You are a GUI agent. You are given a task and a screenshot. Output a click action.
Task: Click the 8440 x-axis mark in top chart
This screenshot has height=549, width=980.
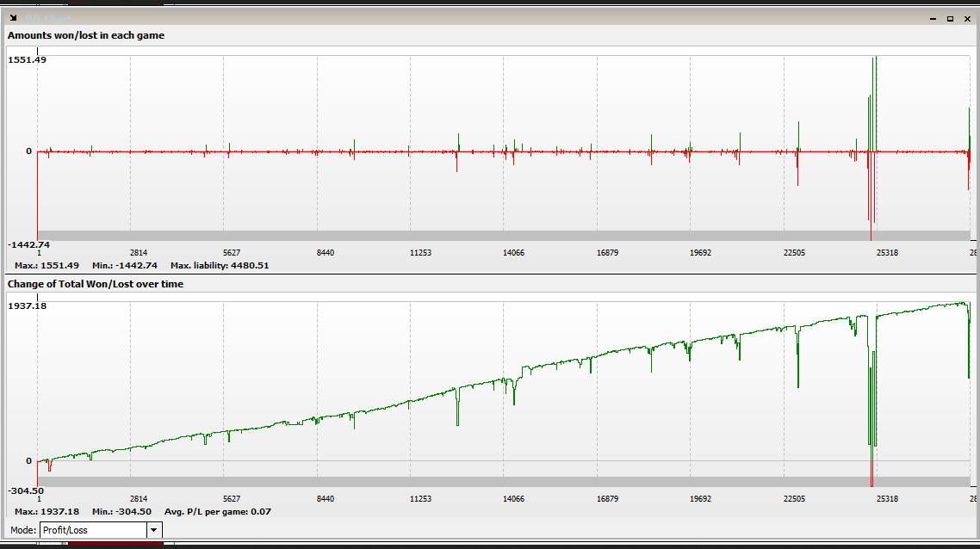[326, 253]
